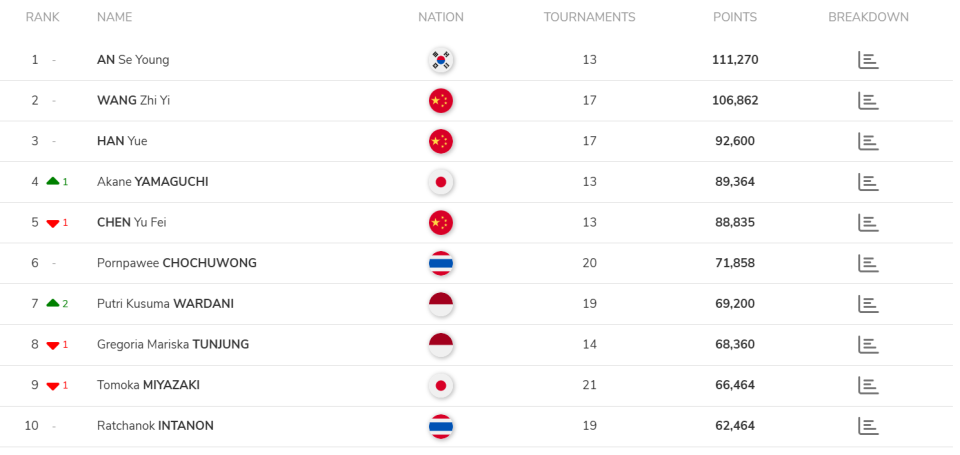Sort by the POINTS column header
960x455 pixels.
click(734, 17)
